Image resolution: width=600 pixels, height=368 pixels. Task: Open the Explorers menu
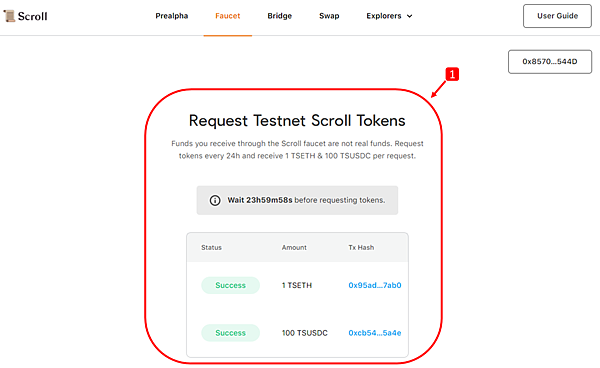(389, 16)
